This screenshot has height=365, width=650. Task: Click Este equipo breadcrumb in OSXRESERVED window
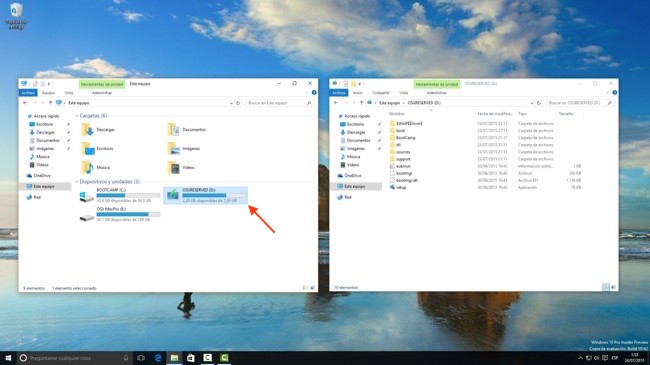tap(389, 102)
